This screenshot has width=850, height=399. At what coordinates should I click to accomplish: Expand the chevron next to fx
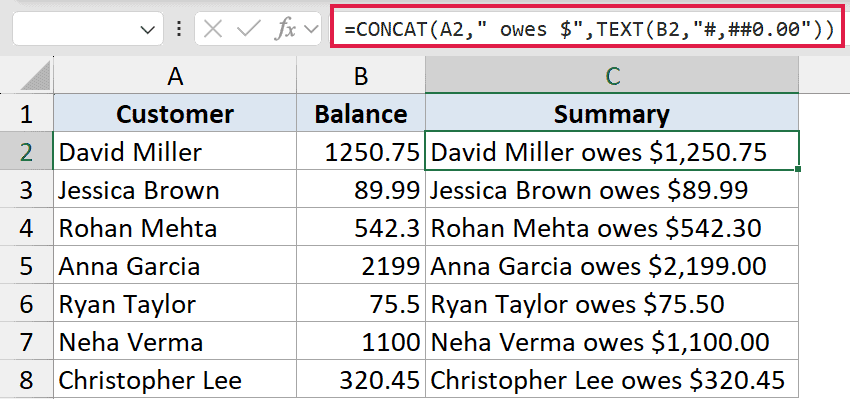click(x=311, y=30)
